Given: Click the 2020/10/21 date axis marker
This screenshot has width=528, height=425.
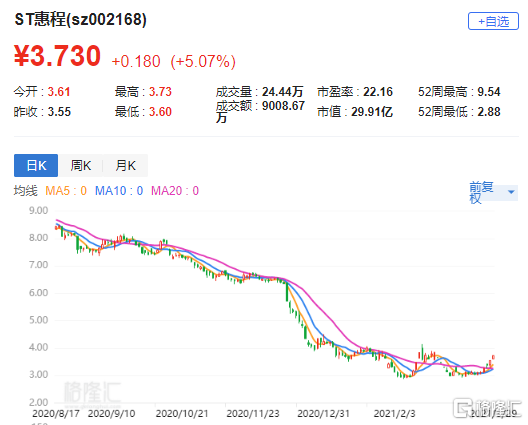Looking at the screenshot, I should [182, 414].
